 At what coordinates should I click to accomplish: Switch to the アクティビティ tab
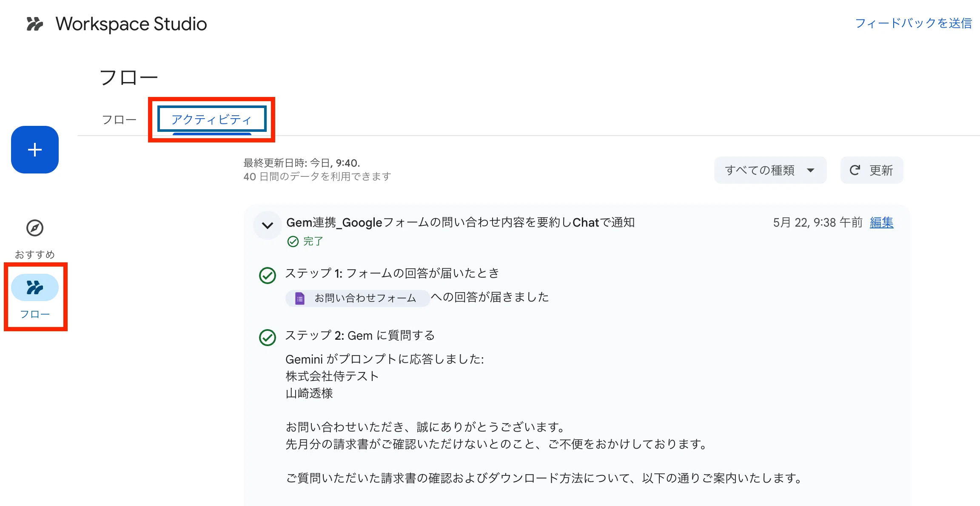click(212, 119)
